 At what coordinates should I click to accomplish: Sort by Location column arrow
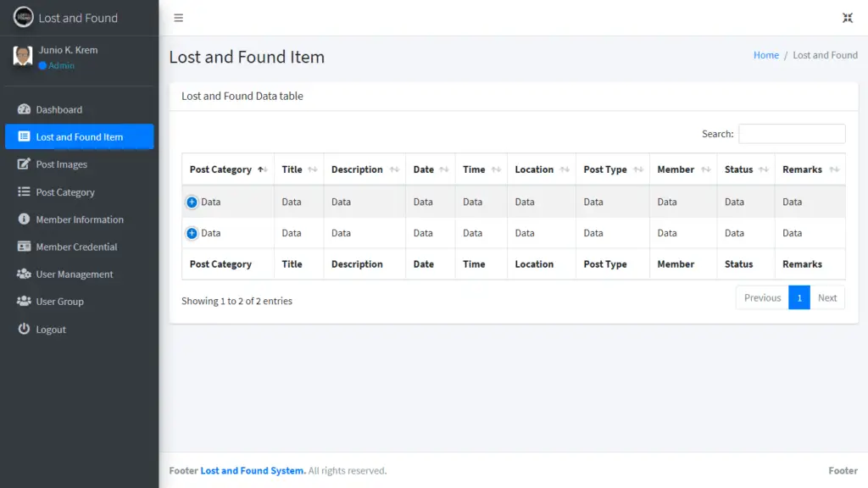click(x=564, y=169)
